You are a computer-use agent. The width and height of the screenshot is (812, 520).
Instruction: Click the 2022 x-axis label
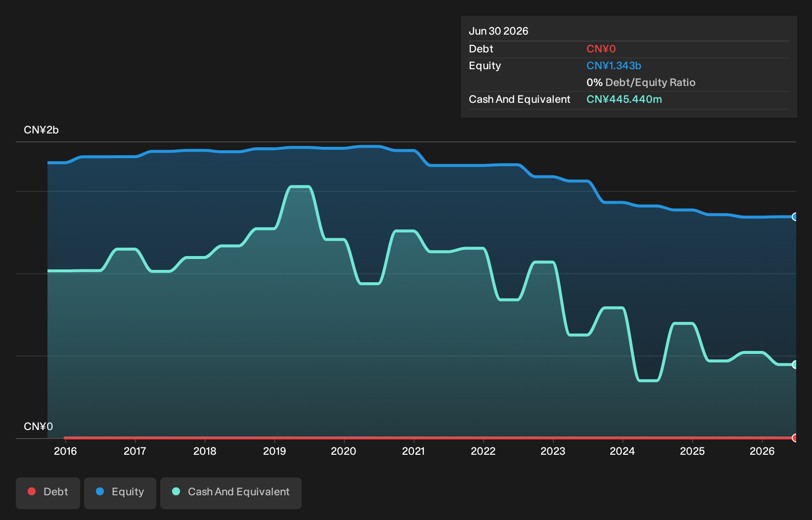483,451
